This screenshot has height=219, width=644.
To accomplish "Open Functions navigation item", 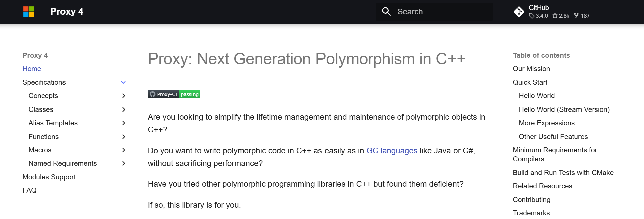I will 44,137.
